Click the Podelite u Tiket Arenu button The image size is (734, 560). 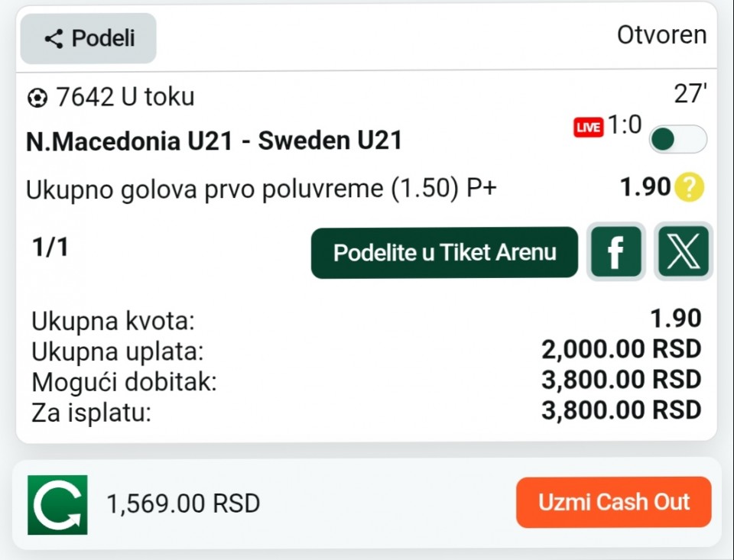click(x=444, y=253)
